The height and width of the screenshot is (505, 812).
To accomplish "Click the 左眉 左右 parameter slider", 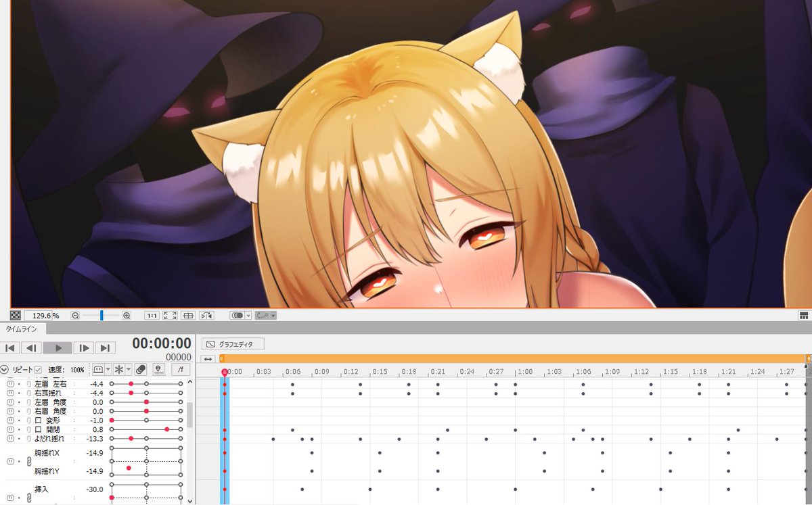I will click(x=146, y=383).
